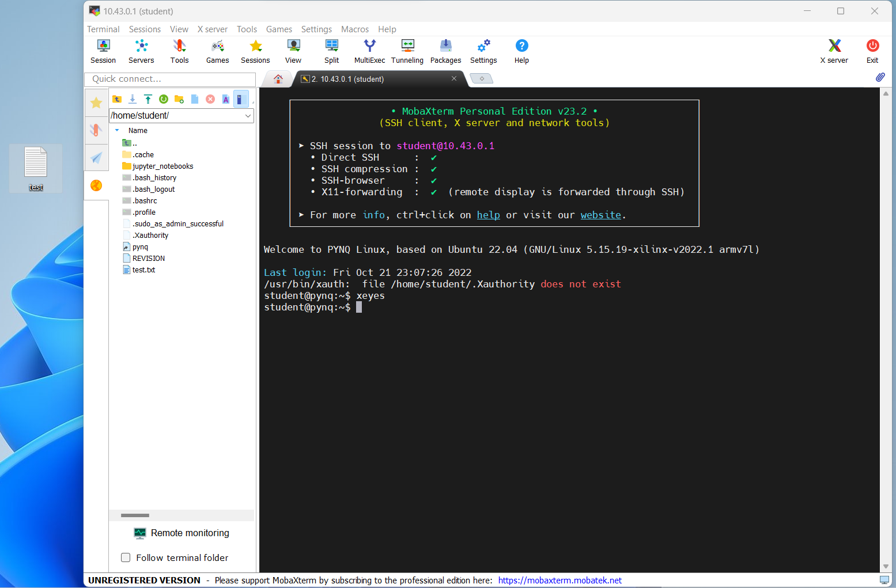This screenshot has height=588, width=896.
Task: Select the 'test' desktop file icon
Action: pos(36,168)
